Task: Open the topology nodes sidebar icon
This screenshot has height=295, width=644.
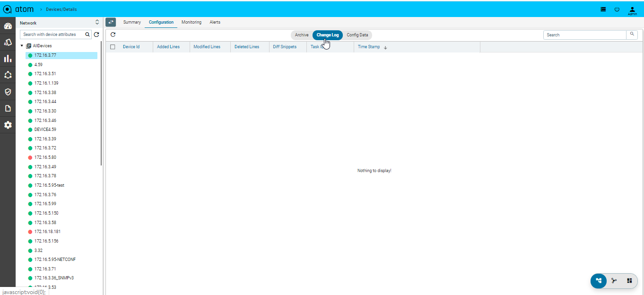Action: (8, 75)
